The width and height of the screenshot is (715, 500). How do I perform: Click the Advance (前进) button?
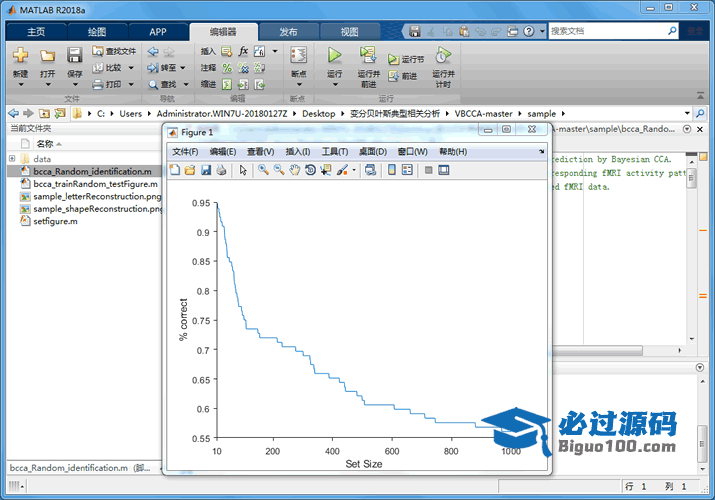pyautogui.click(x=403, y=76)
